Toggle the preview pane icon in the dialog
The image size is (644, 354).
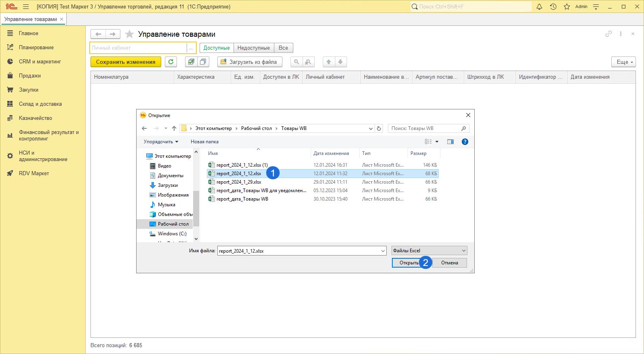tap(450, 142)
